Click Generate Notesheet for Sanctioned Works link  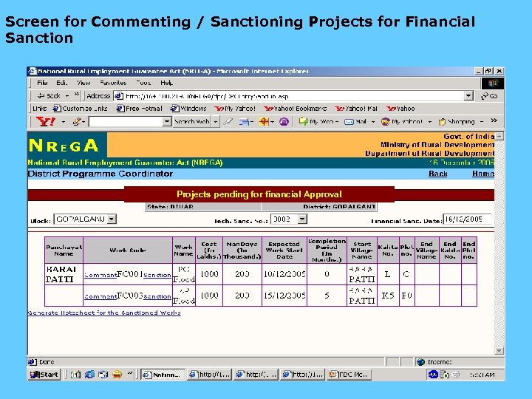click(x=104, y=313)
